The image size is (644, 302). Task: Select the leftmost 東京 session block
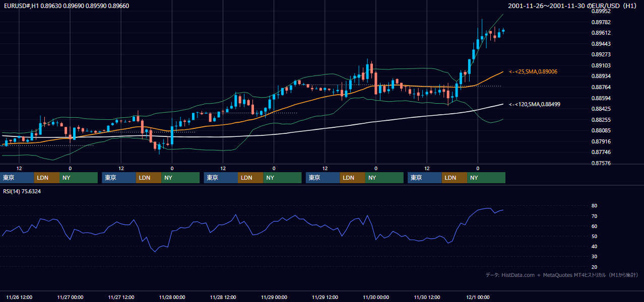click(17, 178)
